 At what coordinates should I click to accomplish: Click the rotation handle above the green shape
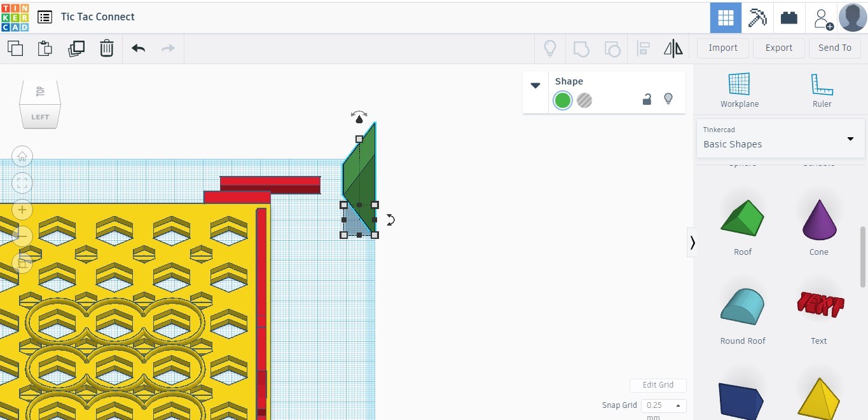(x=359, y=113)
